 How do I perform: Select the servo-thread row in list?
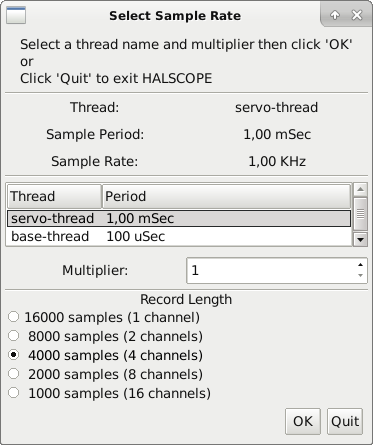[x=179, y=219]
